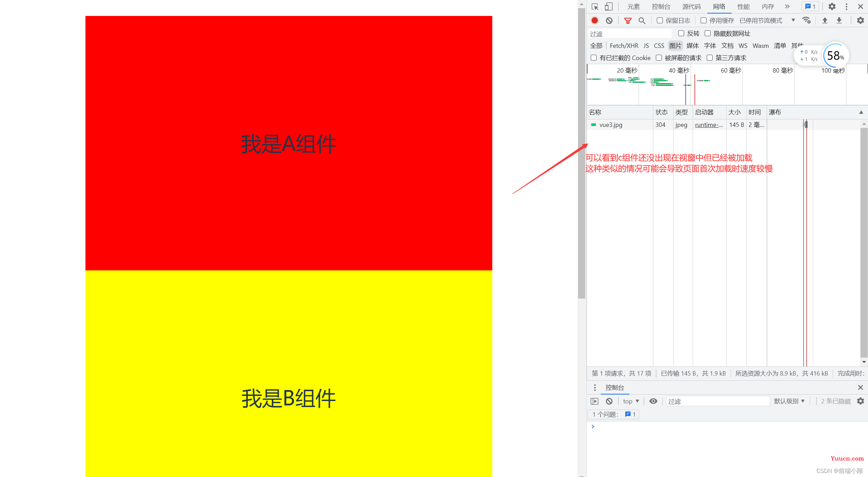Check the 被屏蔽的请求 checkbox
This screenshot has width=868, height=477.
coord(659,58)
